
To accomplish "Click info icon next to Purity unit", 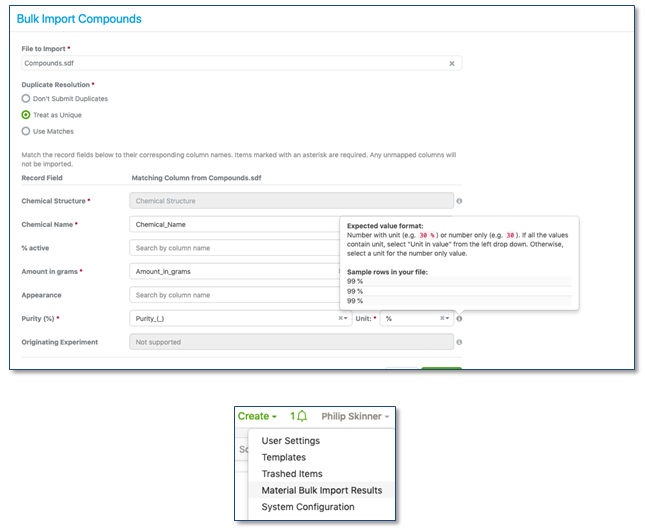I will (x=459, y=319).
